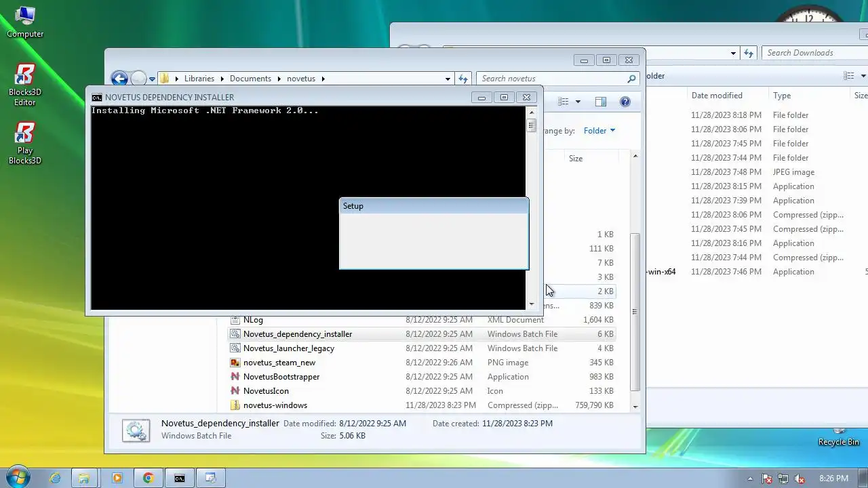Sort Downloads window by Type column
Screen dimensions: 868x488
coord(809,96)
